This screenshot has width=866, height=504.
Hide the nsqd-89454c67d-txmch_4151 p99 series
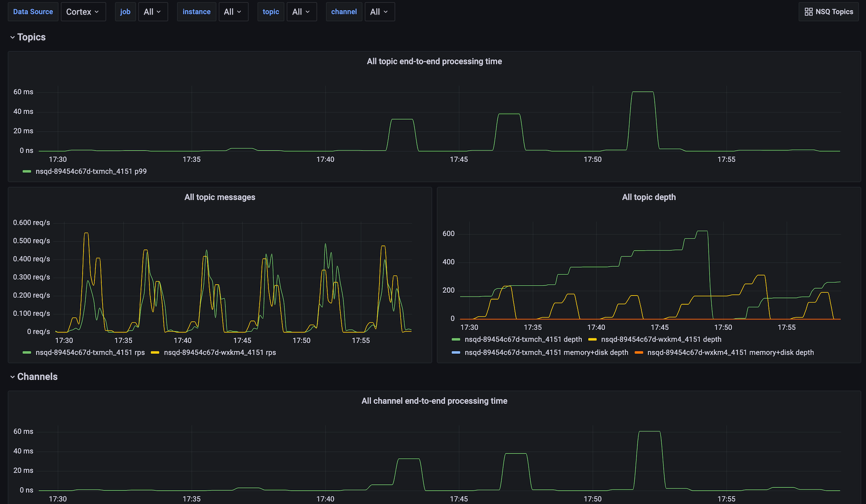pos(91,171)
